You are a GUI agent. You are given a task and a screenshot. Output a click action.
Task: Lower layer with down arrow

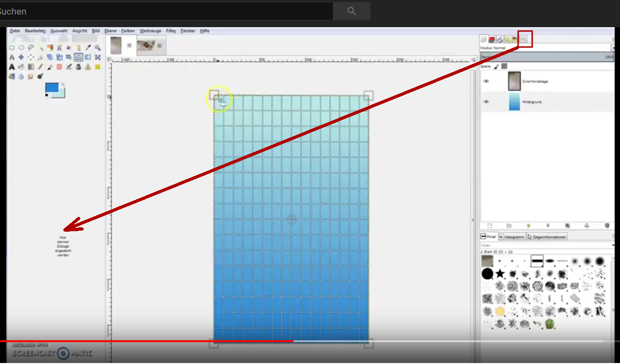click(x=548, y=225)
